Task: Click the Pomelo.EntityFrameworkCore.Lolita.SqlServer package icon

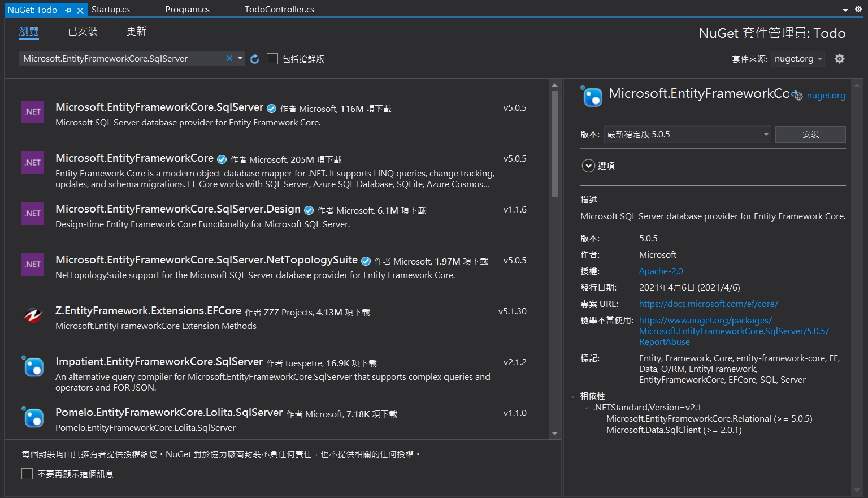Action: [x=33, y=417]
